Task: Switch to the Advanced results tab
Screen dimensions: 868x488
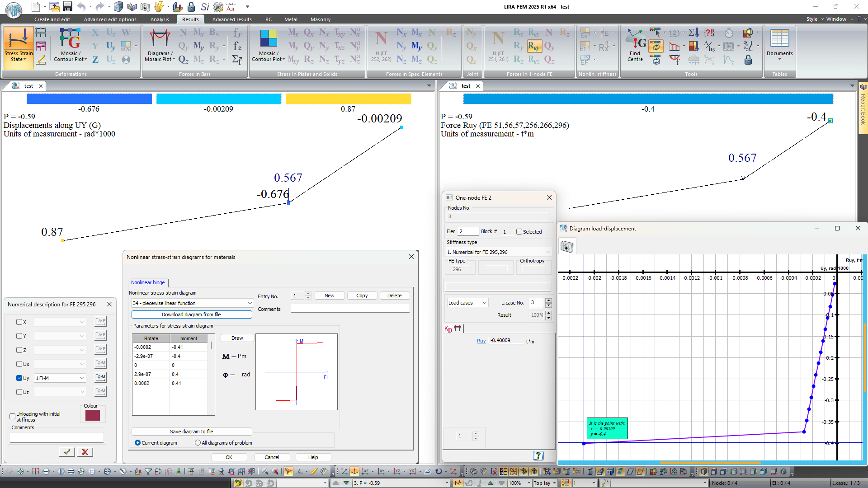Action: (x=232, y=19)
